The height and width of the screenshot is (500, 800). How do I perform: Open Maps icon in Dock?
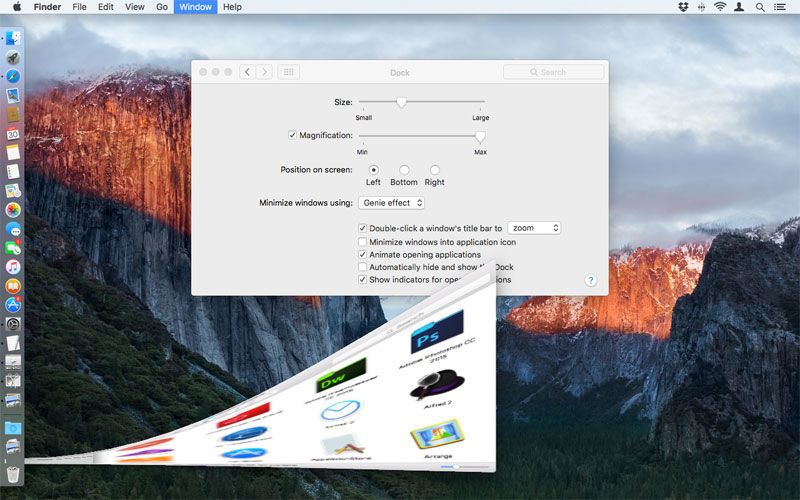point(13,190)
